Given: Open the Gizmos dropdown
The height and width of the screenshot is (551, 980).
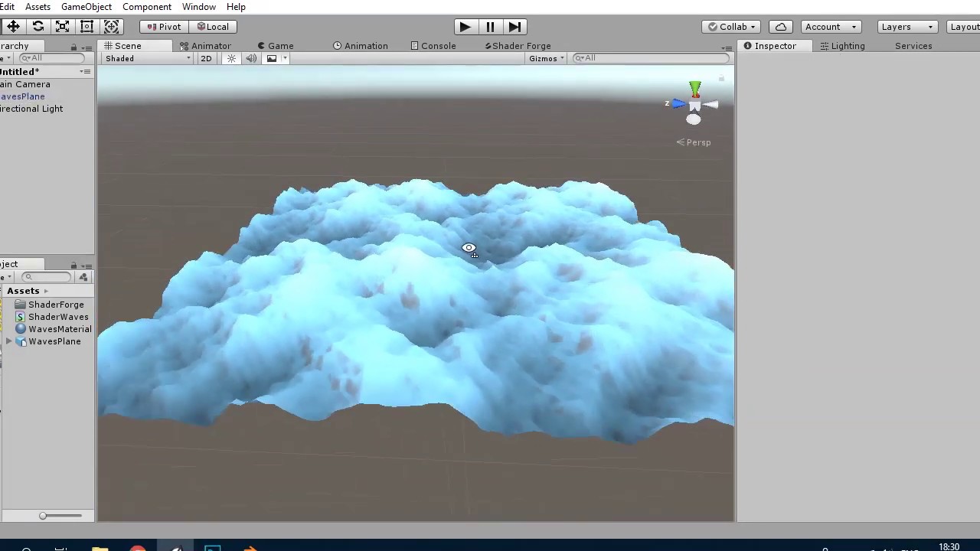Looking at the screenshot, I should (x=547, y=58).
